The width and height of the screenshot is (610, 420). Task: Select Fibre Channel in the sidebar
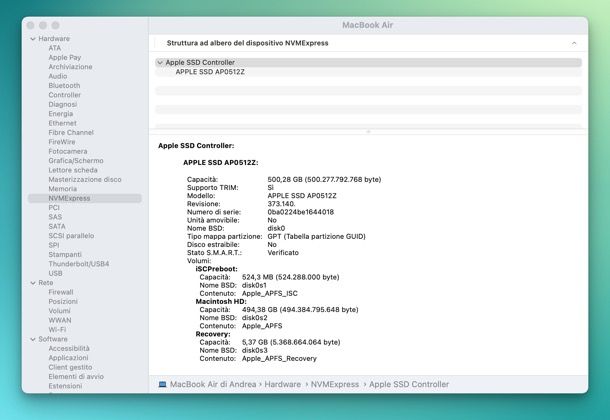71,133
